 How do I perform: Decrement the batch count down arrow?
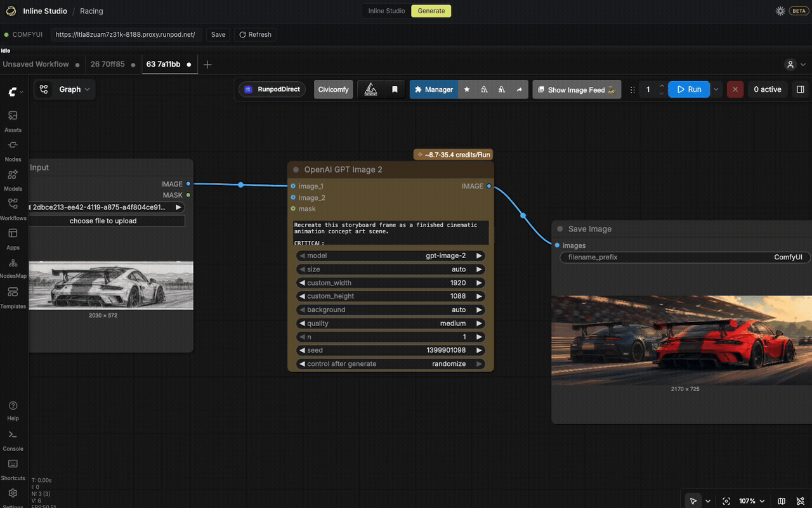click(662, 93)
